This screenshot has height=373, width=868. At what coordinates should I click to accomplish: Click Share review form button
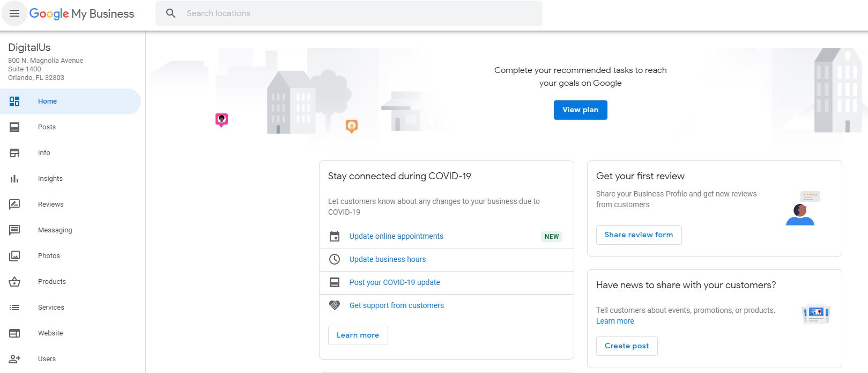coord(639,235)
